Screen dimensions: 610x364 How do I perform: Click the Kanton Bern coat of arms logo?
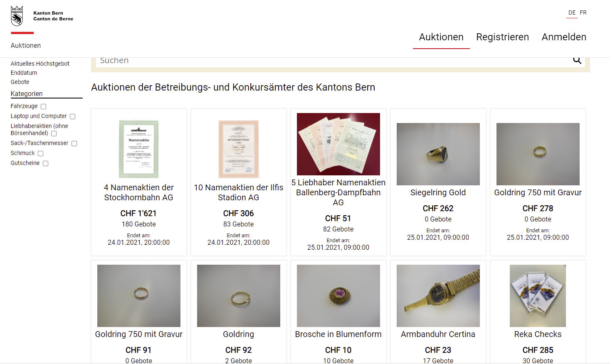(x=17, y=16)
